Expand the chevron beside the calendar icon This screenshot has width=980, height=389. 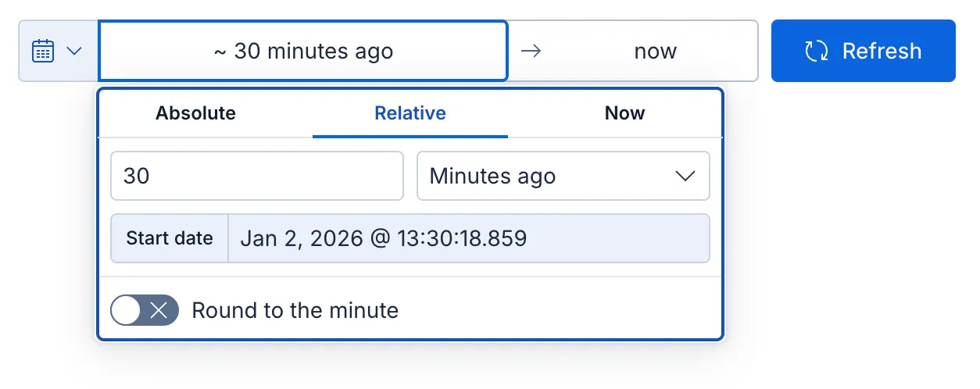coord(74,52)
